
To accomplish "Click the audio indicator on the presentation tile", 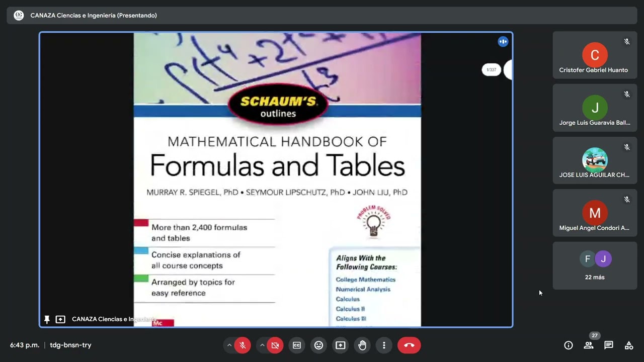I will (503, 42).
